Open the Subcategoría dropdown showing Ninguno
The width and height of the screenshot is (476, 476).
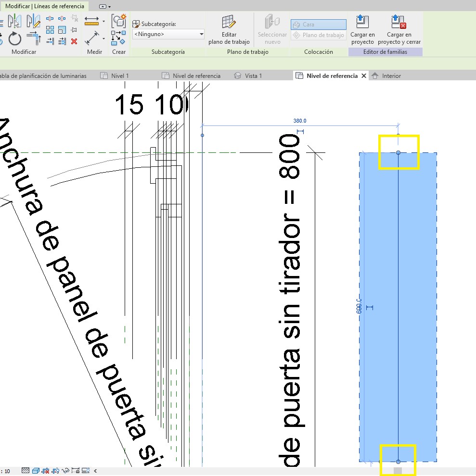(x=168, y=34)
